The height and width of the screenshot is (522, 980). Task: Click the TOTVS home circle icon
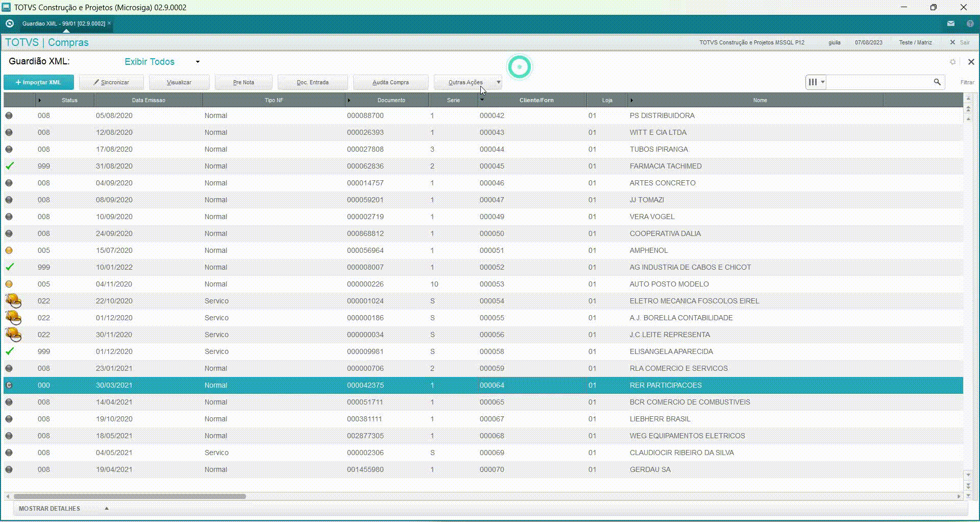tap(9, 23)
